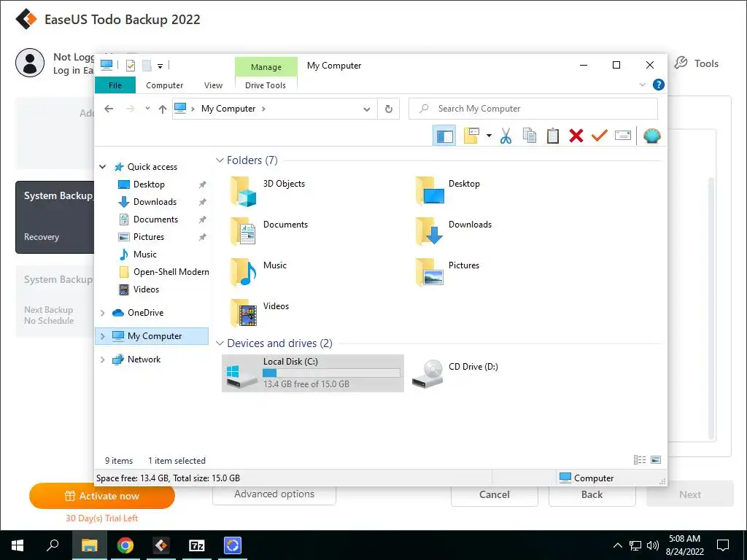Click the EaseUS user account avatar
747x560 pixels.
pyautogui.click(x=30, y=63)
